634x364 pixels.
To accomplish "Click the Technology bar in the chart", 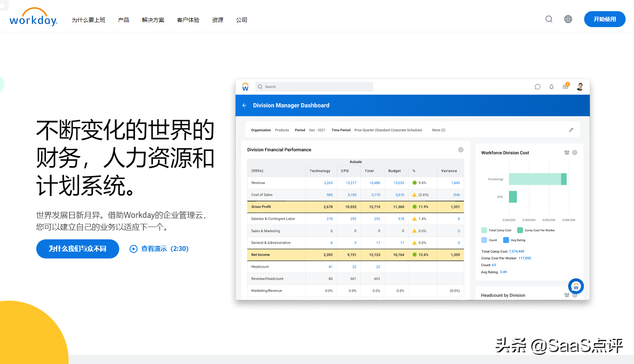I will [538, 179].
